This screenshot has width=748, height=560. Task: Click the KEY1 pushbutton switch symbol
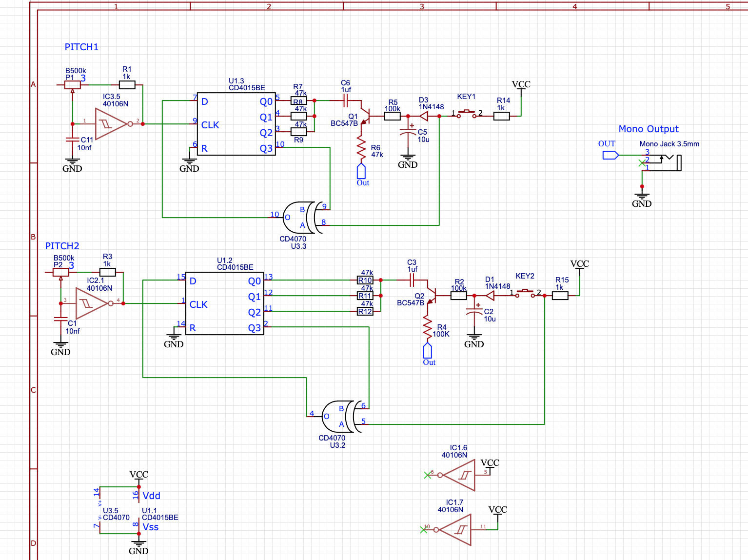pyautogui.click(x=466, y=114)
